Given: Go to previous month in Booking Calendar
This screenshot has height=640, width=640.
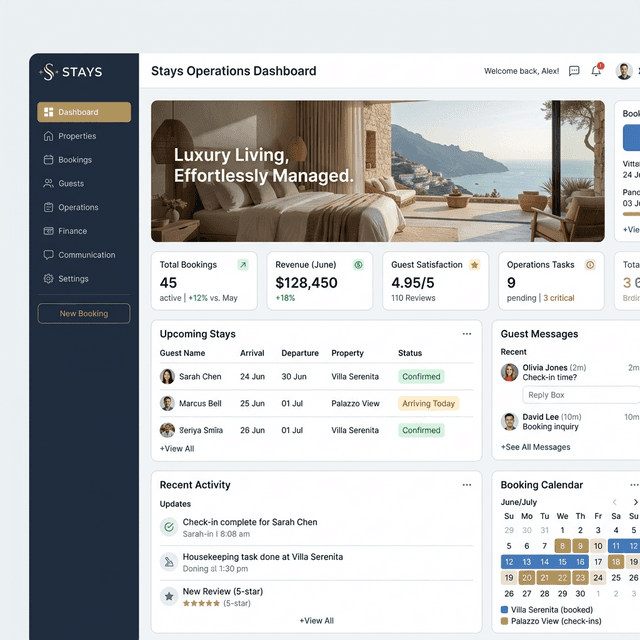Looking at the screenshot, I should [x=615, y=502].
